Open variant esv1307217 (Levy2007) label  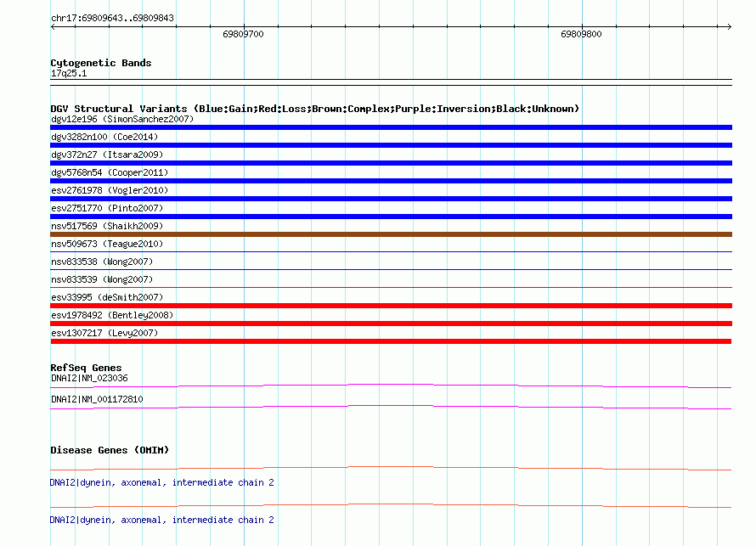pyautogui.click(x=104, y=333)
